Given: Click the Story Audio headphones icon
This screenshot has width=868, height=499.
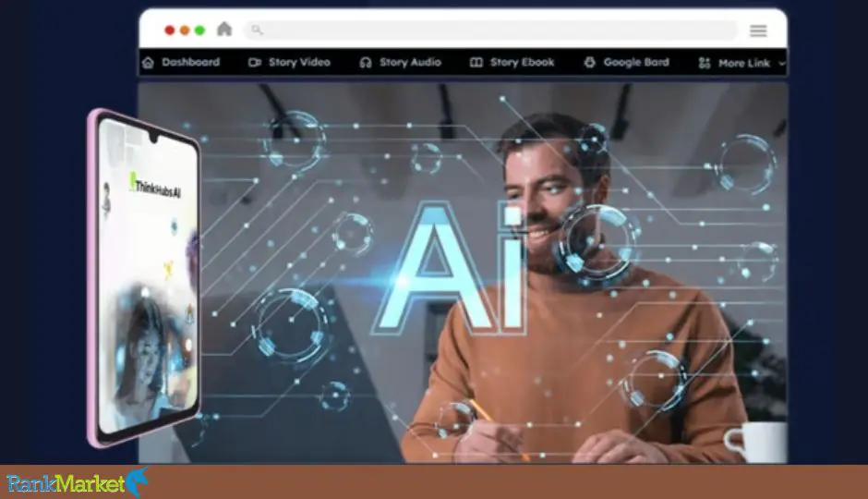Looking at the screenshot, I should 366,63.
